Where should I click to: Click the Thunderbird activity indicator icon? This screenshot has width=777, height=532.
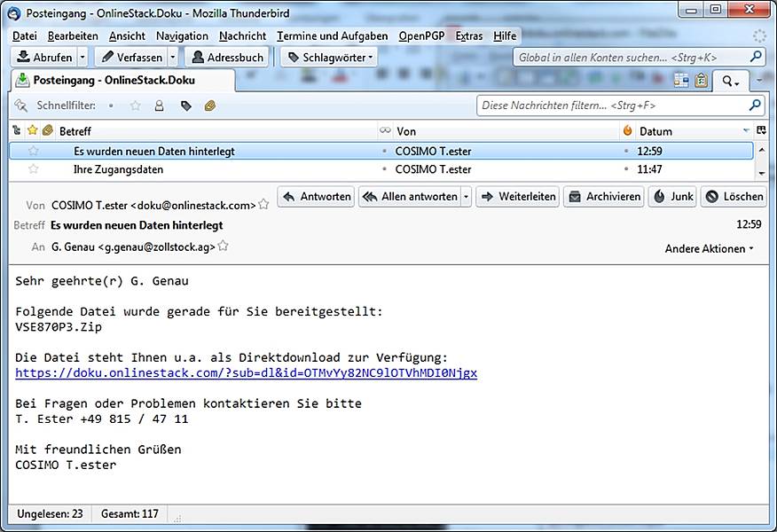(759, 35)
